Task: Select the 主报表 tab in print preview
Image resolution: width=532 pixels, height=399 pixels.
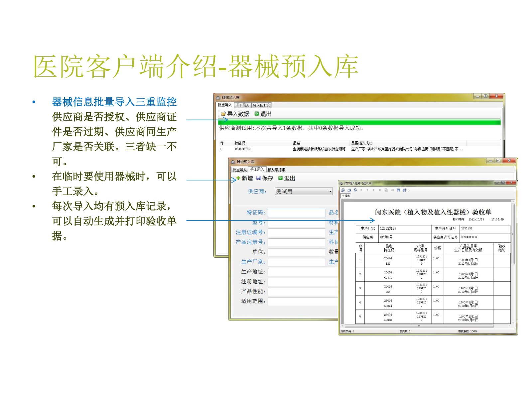Action: coord(346,196)
